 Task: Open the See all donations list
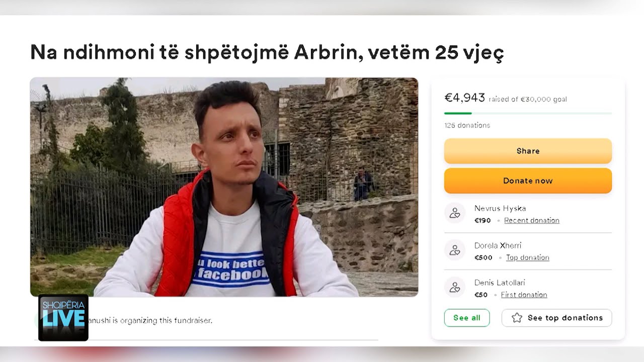[x=467, y=318]
